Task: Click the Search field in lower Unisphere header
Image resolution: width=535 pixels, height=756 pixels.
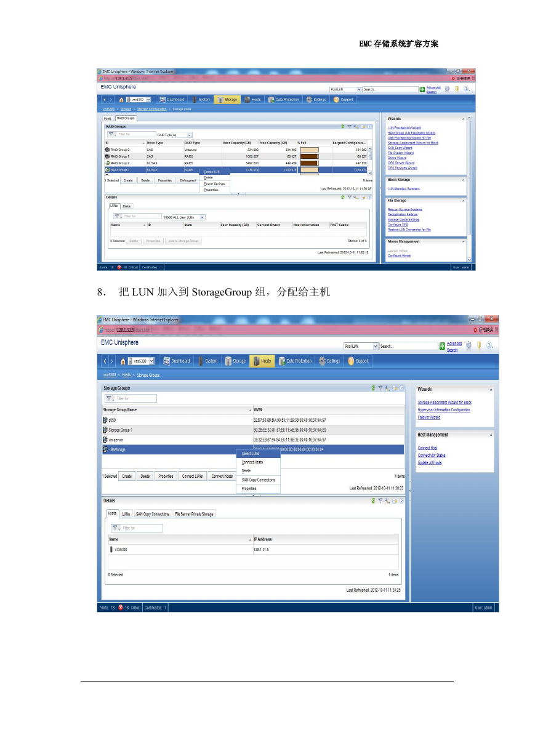Action: coord(408,346)
